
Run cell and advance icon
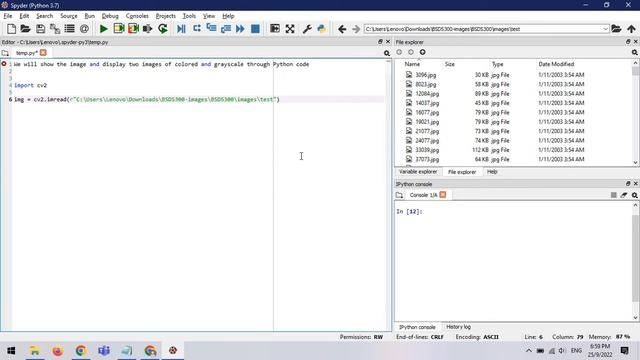pyautogui.click(x=133, y=29)
